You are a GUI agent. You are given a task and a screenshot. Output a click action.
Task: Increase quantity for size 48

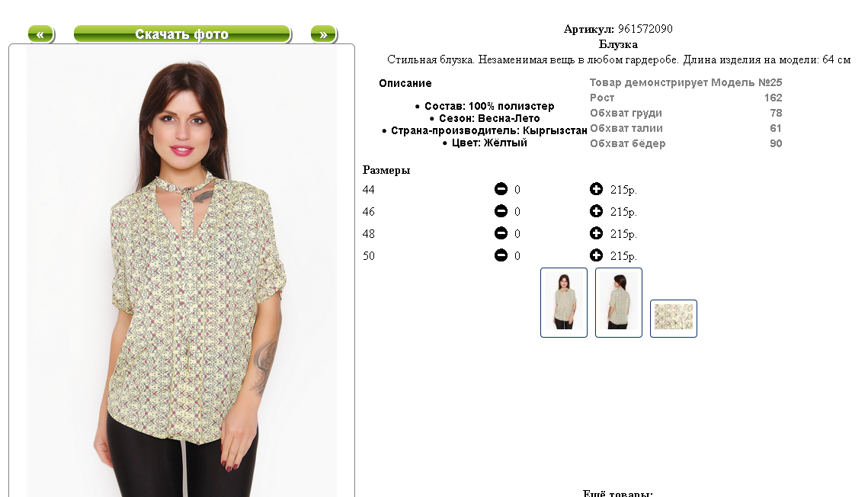point(596,233)
